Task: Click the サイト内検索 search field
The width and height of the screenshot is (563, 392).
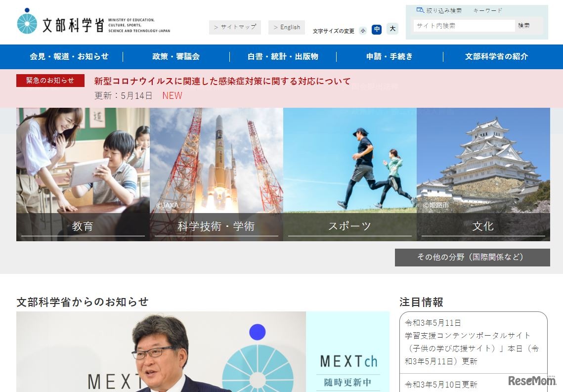Action: point(464,25)
